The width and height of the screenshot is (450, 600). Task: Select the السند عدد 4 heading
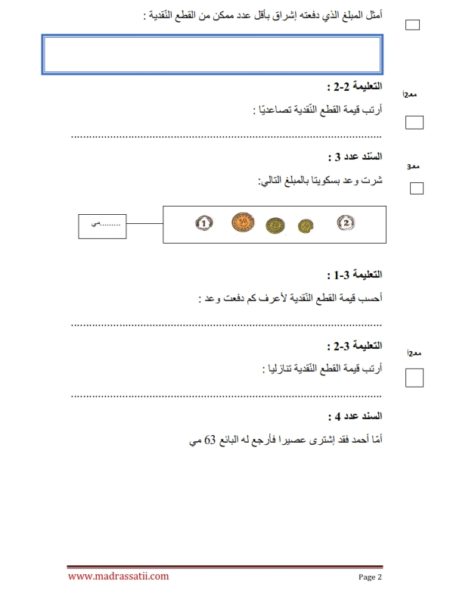pyautogui.click(x=355, y=416)
